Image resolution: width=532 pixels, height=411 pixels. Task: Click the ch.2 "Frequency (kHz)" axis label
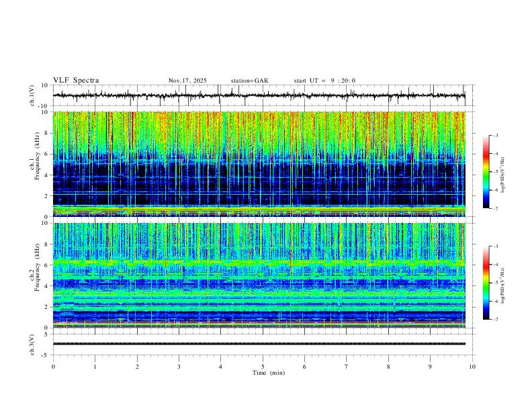coord(37,267)
